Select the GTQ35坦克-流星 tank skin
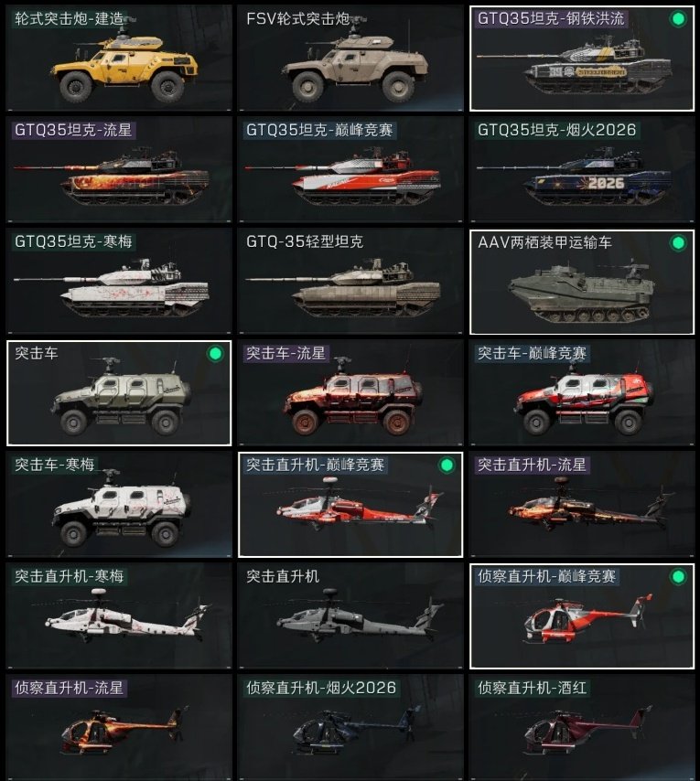 119,169
